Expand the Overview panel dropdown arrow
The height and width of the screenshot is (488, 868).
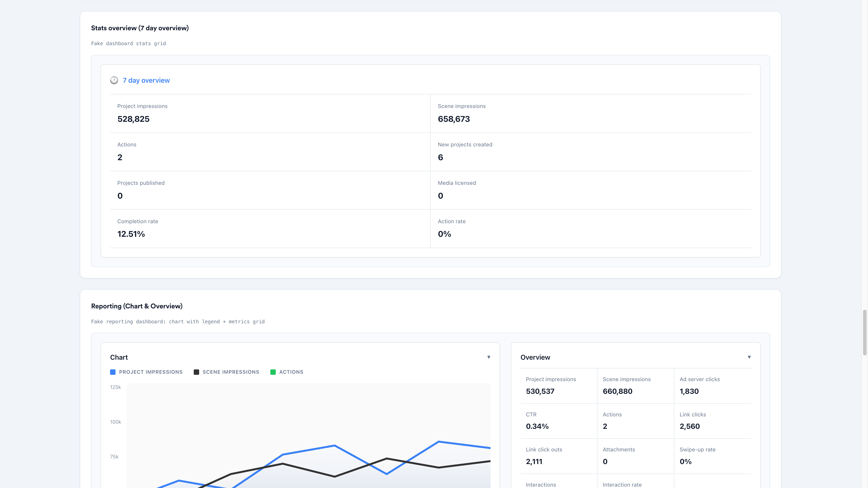point(749,357)
